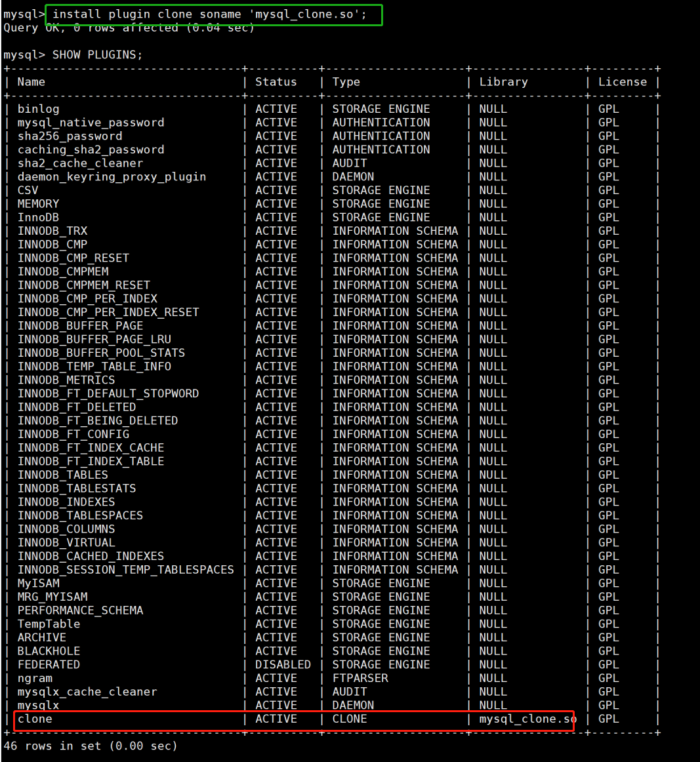
Task: Select the 'InnoDB' plugin name
Action: coord(39,217)
